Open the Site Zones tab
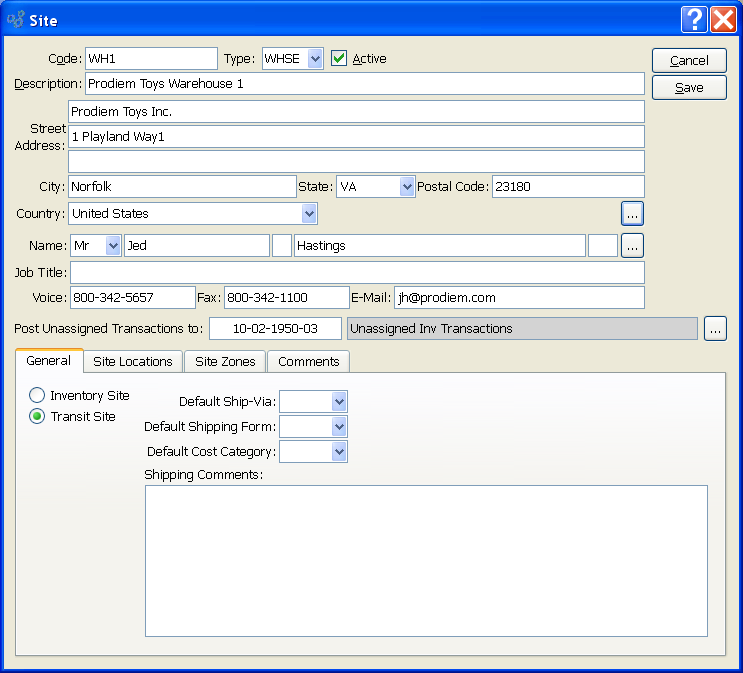The height and width of the screenshot is (673, 743). tap(225, 361)
